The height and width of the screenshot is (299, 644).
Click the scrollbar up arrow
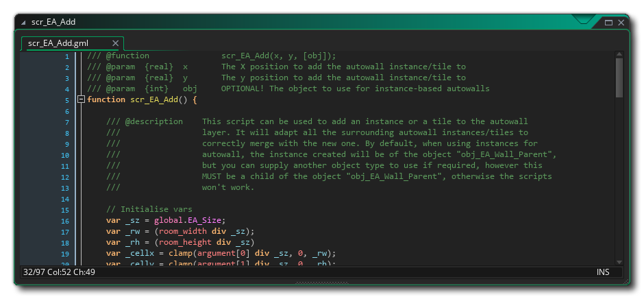(619, 53)
